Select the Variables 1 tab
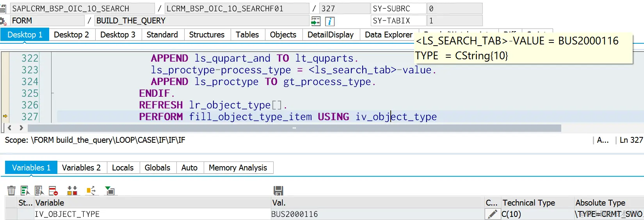The height and width of the screenshot is (220, 644). pyautogui.click(x=31, y=168)
